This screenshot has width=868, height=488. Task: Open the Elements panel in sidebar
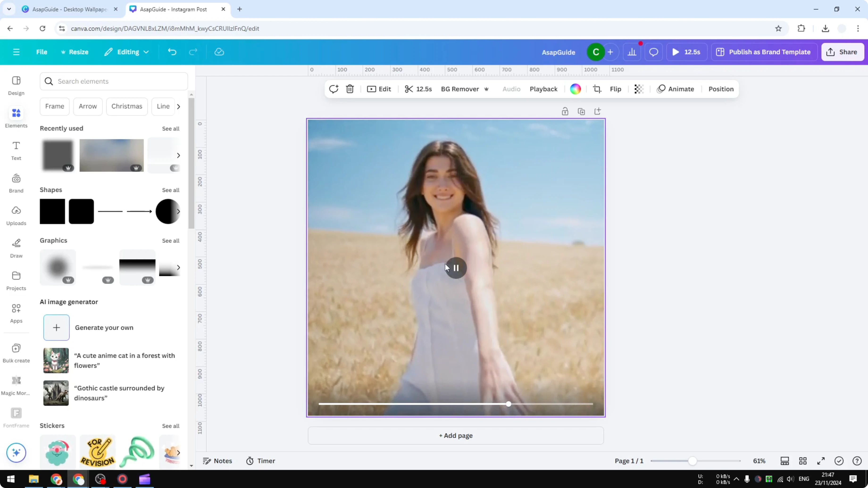16,117
